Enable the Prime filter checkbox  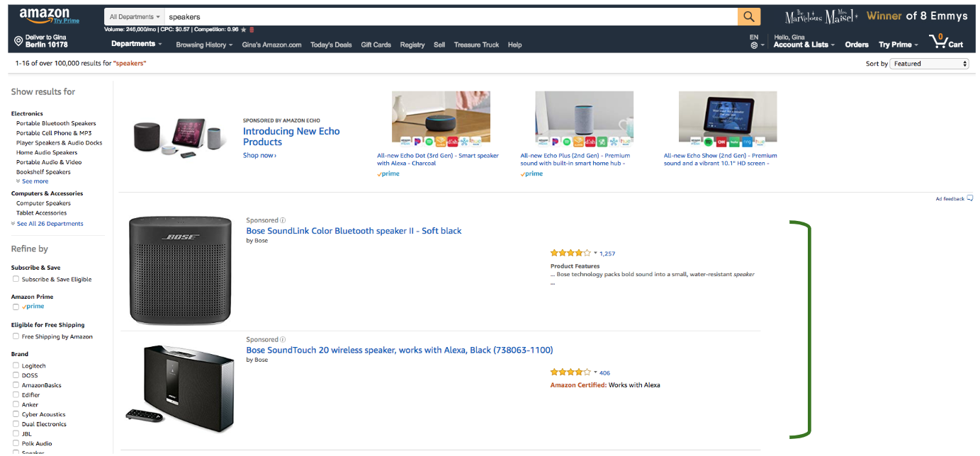16,307
